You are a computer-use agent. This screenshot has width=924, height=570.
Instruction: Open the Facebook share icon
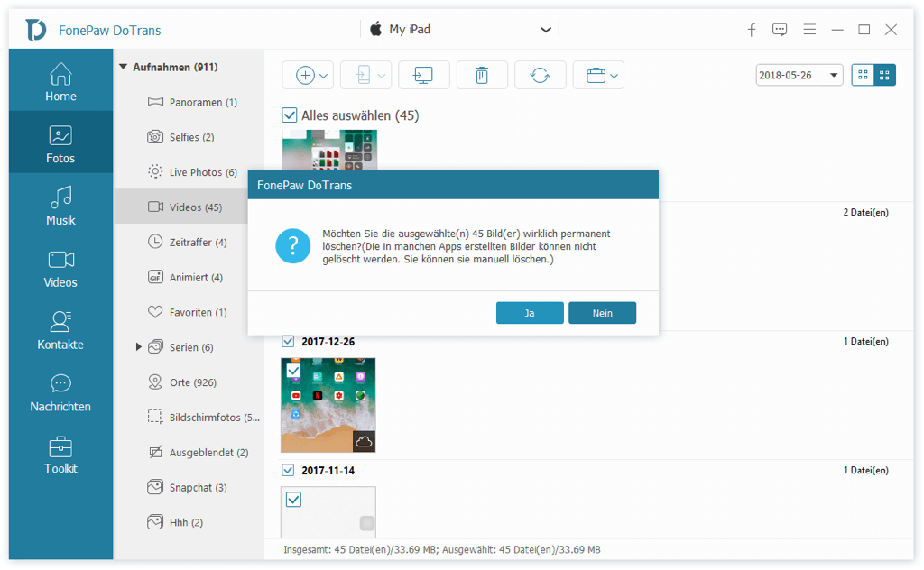coord(752,30)
